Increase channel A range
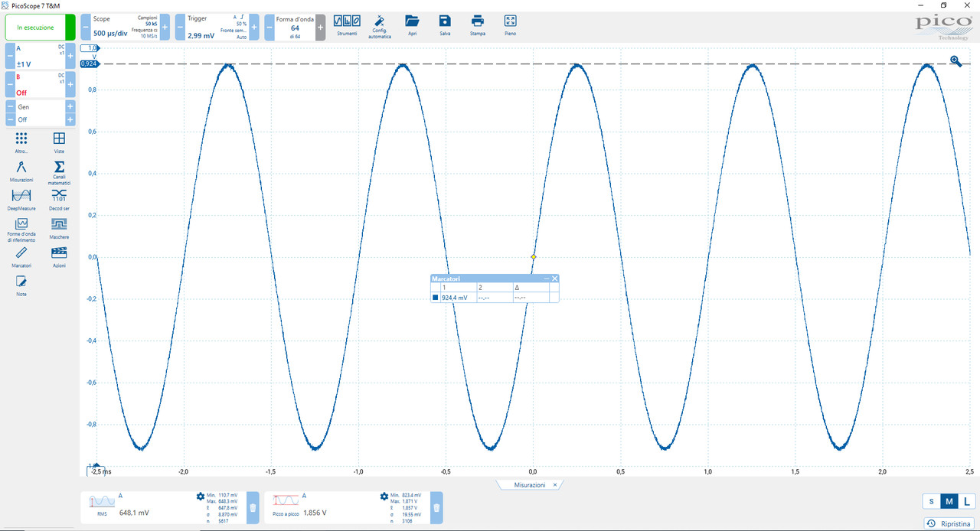 click(x=70, y=57)
